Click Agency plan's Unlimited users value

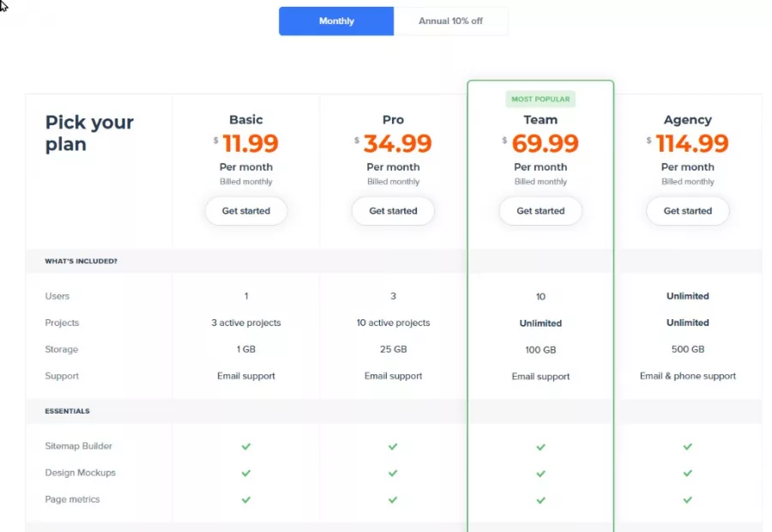click(x=688, y=296)
